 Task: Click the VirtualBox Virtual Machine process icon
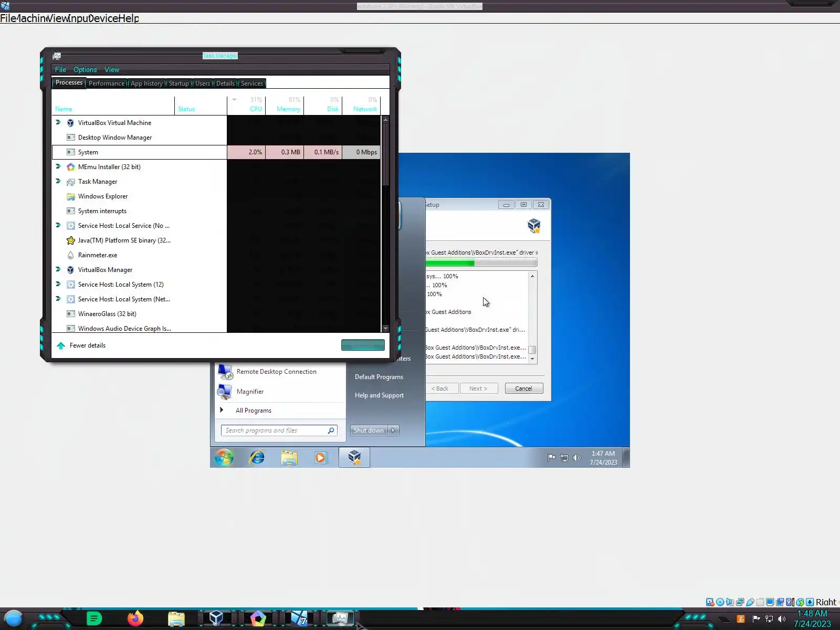(x=70, y=123)
